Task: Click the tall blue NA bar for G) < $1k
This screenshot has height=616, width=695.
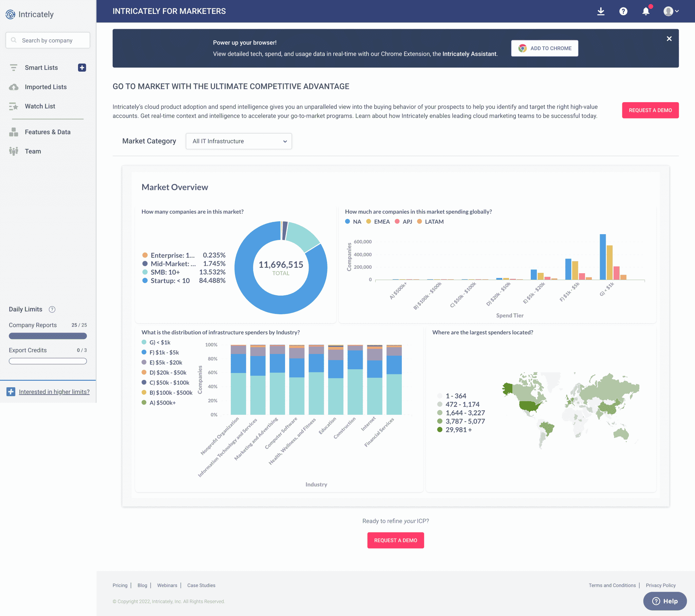Action: pyautogui.click(x=602, y=257)
